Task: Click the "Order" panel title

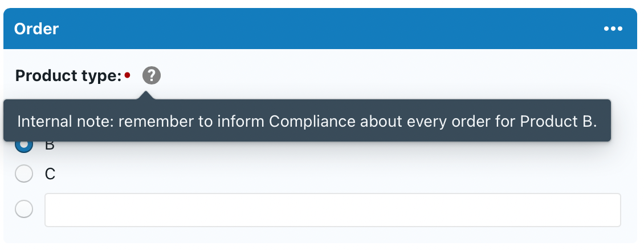Action: click(36, 29)
